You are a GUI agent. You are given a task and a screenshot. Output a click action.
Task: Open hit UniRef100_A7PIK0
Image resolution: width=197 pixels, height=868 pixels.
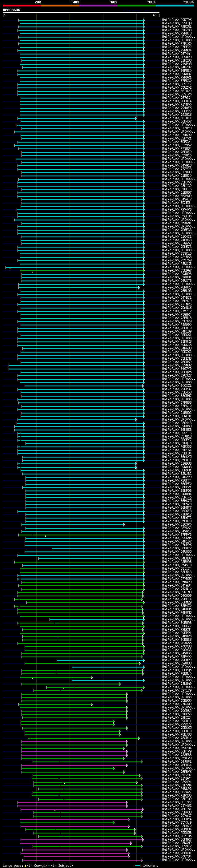176,43
